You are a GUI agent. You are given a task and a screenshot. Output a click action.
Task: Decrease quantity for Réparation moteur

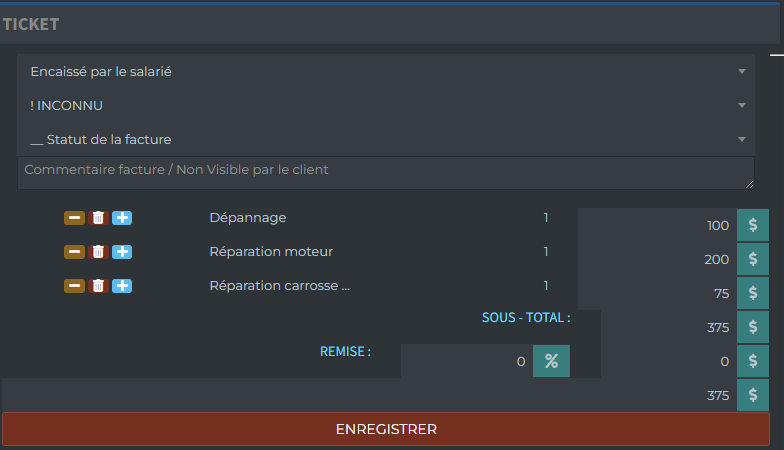point(74,252)
